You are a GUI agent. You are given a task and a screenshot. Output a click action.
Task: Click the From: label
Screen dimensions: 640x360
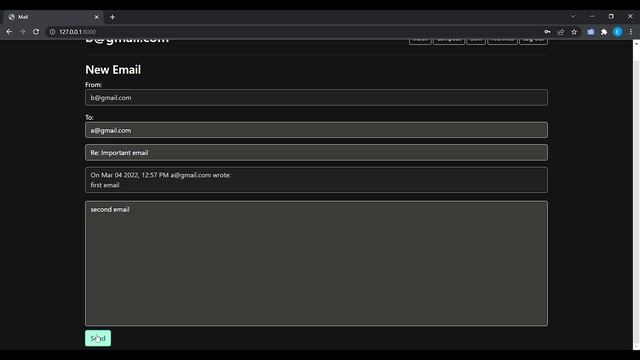93,84
